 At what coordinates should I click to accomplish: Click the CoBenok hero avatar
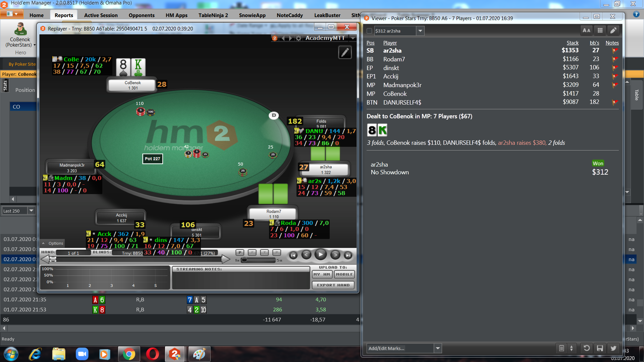(20, 29)
